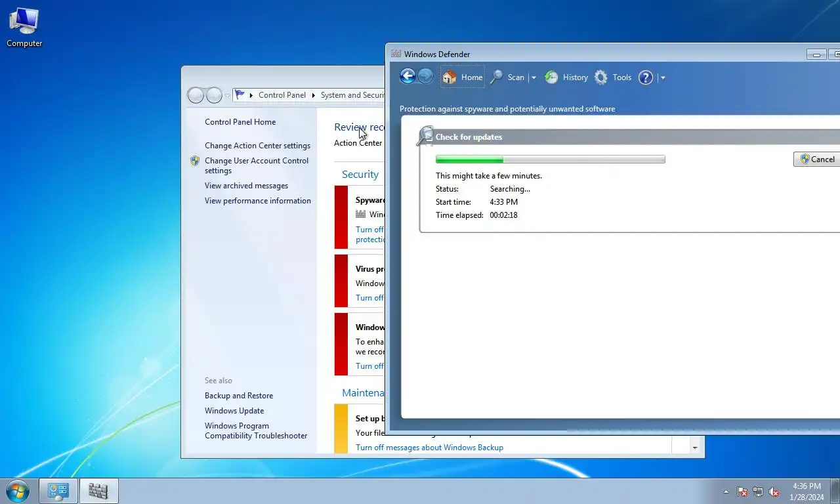Viewport: 840px width, 504px height.
Task: Open Backup and Restore link
Action: click(x=239, y=396)
